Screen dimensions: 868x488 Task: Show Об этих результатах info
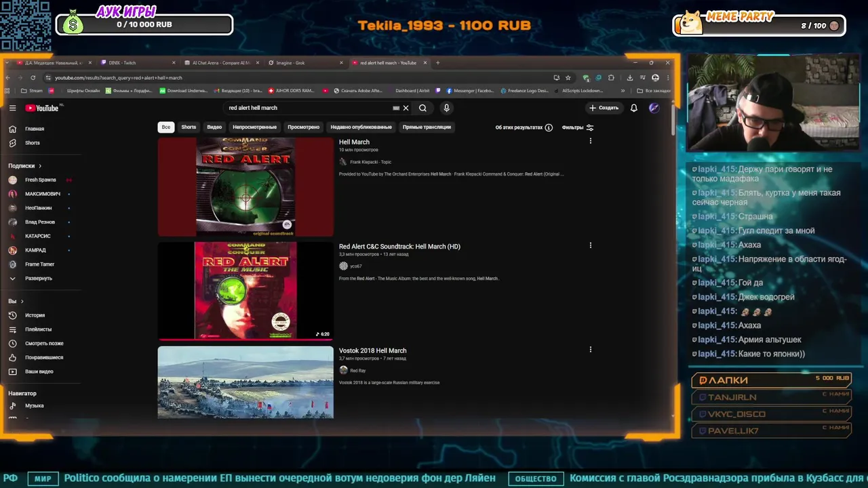coord(524,127)
